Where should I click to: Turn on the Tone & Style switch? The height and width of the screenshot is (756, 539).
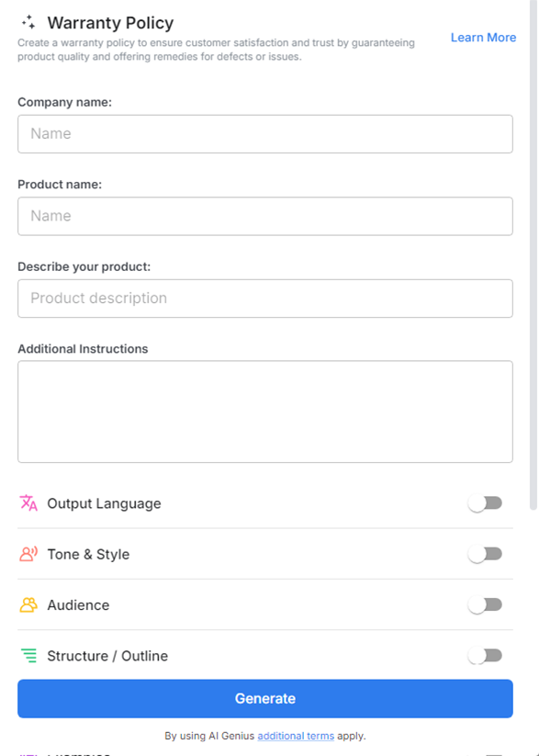[x=485, y=554]
